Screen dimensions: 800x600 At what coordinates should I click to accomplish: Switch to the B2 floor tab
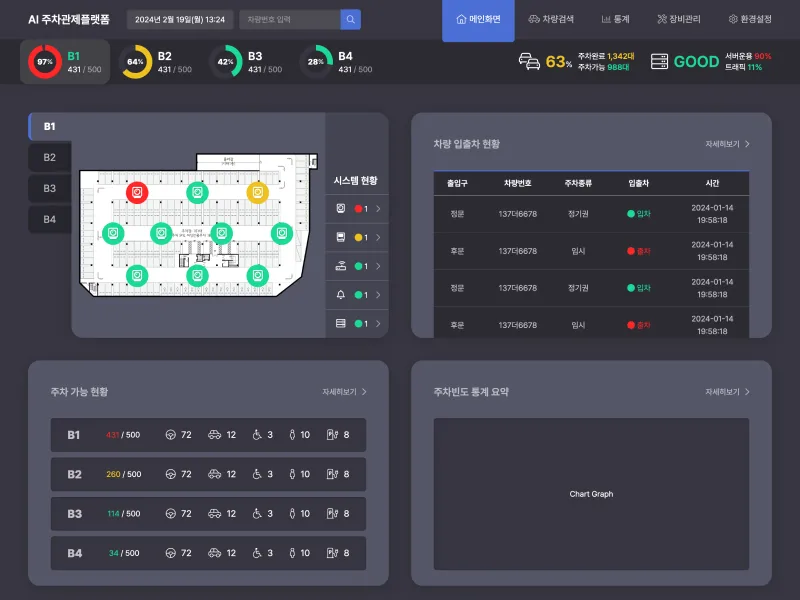click(x=49, y=157)
